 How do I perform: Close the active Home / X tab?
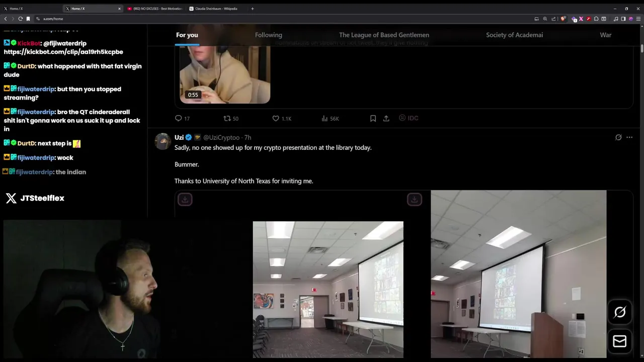119,9
